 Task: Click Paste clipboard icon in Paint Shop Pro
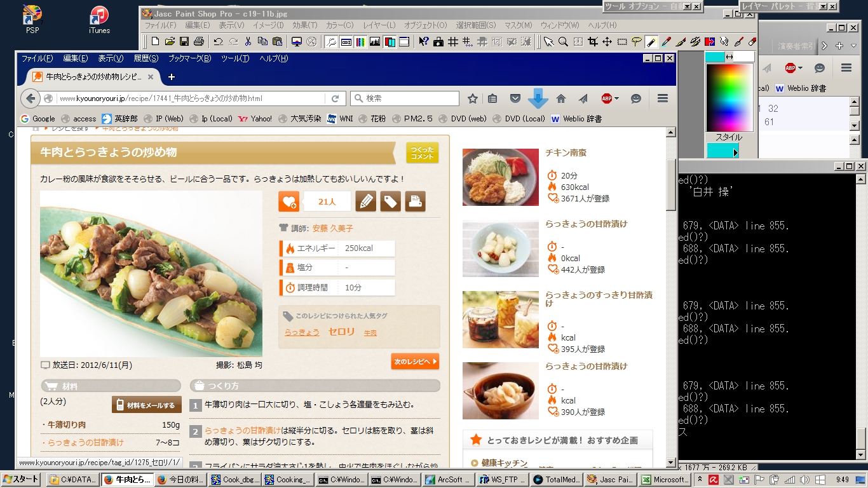(x=277, y=42)
